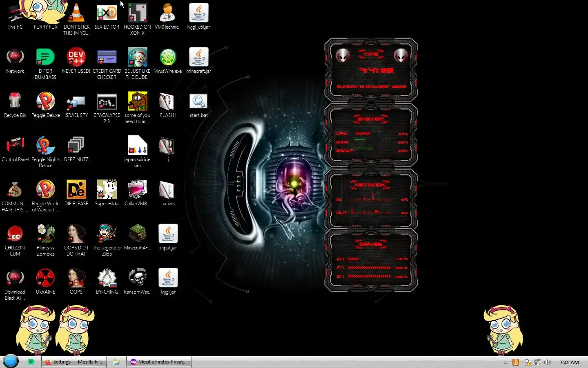Select the VM0Technic... desktop icon
The image size is (588, 368).
coord(168,16)
